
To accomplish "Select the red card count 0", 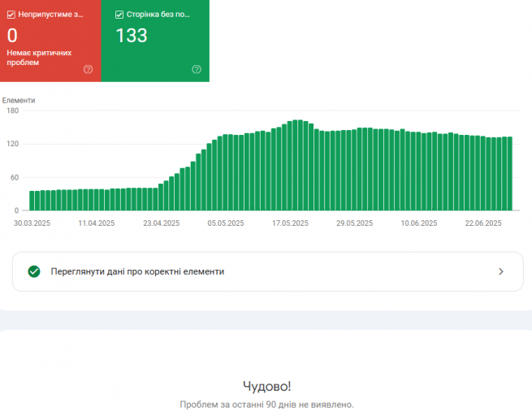I will click(x=12, y=36).
